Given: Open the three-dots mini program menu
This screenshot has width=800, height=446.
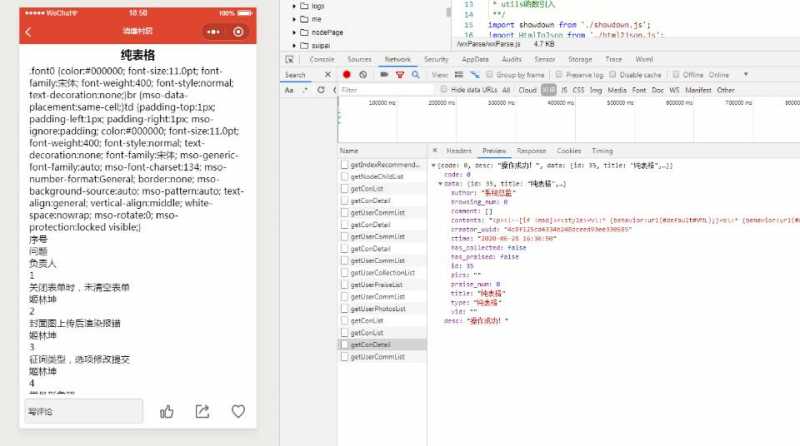Looking at the screenshot, I should (x=213, y=32).
